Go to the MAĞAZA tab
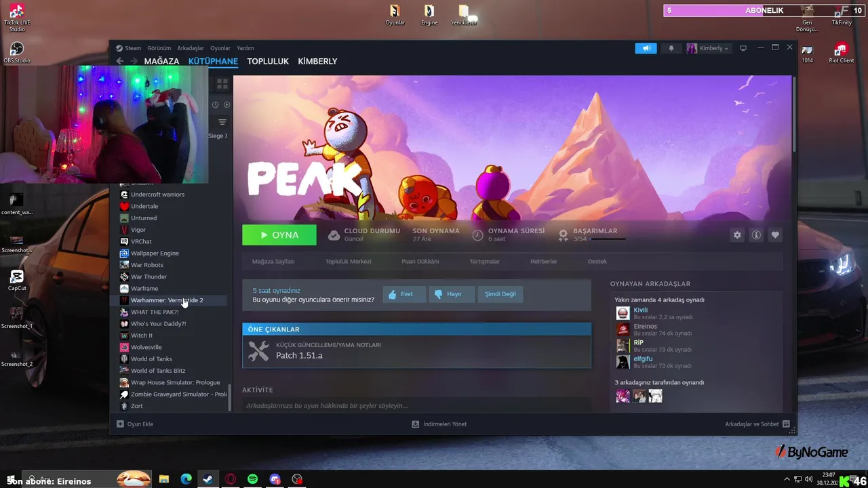Screen dimensions: 868x488 click(161, 61)
